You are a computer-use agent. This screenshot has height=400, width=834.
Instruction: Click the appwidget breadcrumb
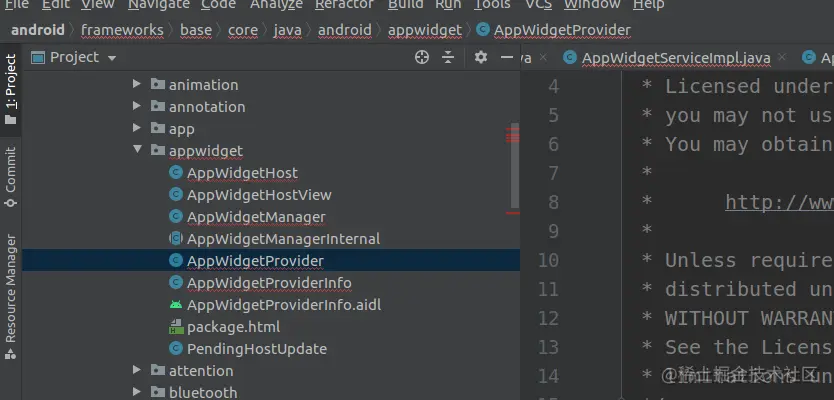[424, 30]
